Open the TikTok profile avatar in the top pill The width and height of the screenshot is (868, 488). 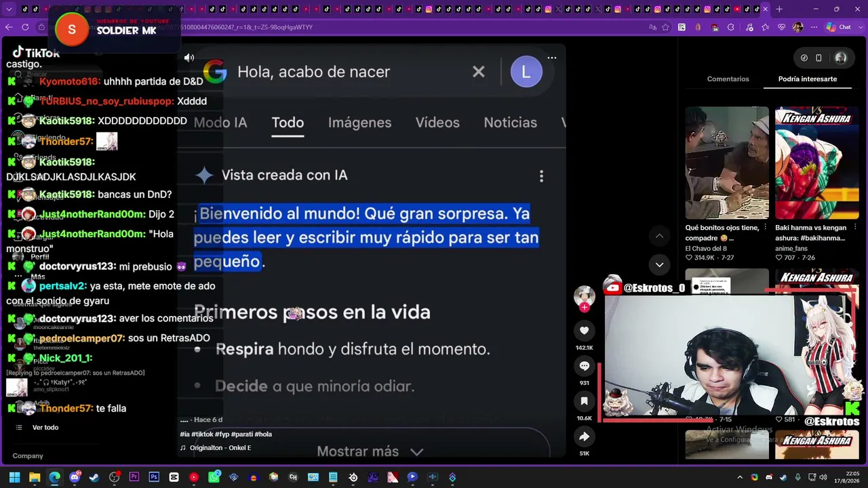[841, 58]
